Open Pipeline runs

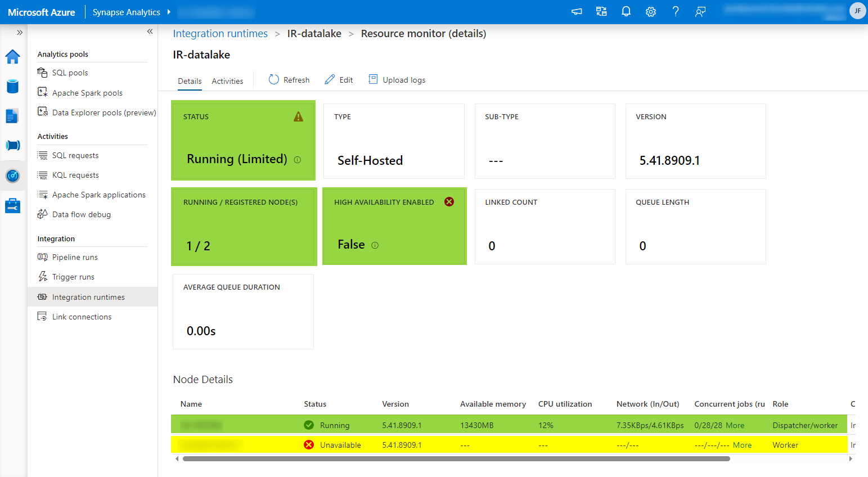[x=75, y=257]
